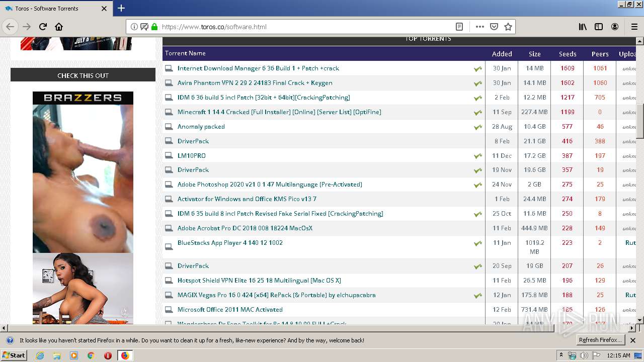Open Opera from the taskbar
Screen dimensions: 644x362
click(x=108, y=355)
